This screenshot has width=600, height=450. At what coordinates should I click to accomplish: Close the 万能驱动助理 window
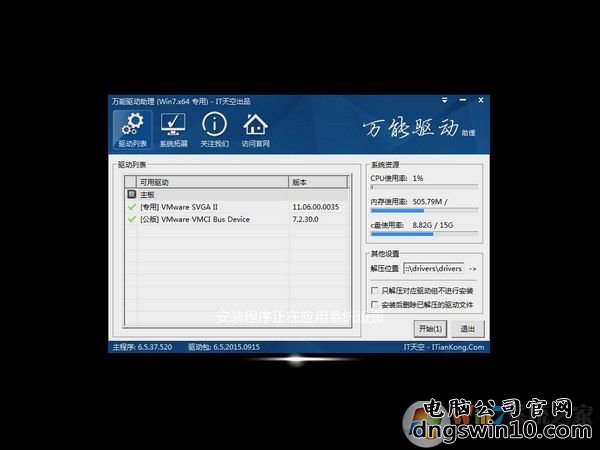click(481, 100)
